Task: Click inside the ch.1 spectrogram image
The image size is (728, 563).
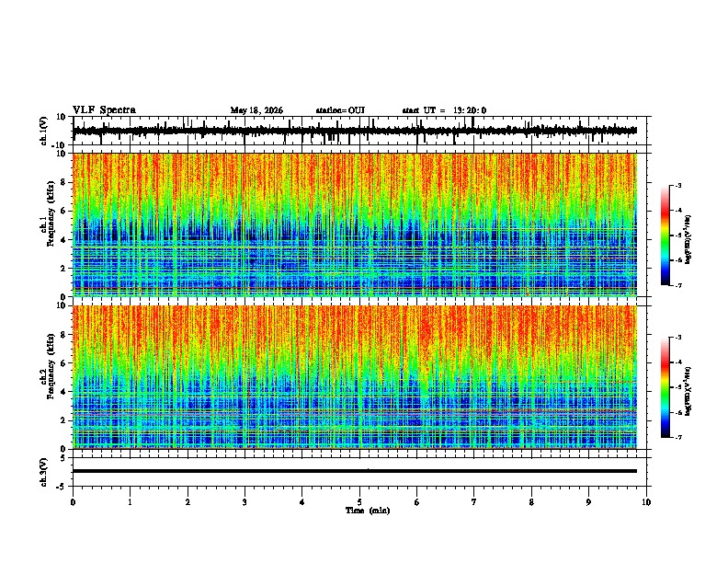Action: [x=354, y=224]
